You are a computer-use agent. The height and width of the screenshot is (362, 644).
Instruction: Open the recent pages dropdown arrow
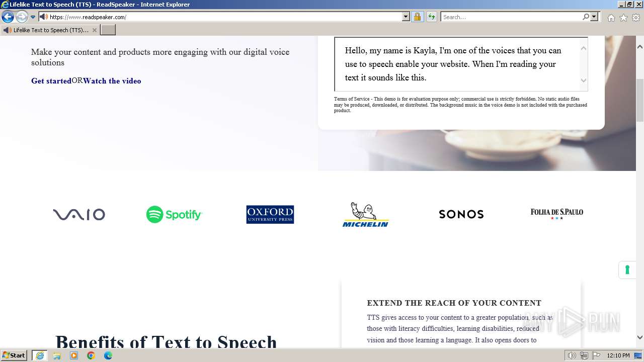pyautogui.click(x=33, y=17)
